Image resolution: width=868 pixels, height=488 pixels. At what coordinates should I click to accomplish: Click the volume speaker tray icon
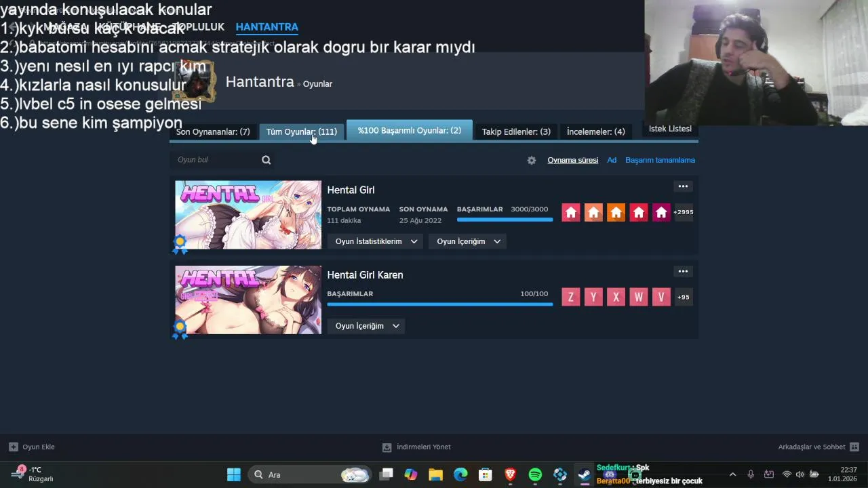click(x=800, y=474)
